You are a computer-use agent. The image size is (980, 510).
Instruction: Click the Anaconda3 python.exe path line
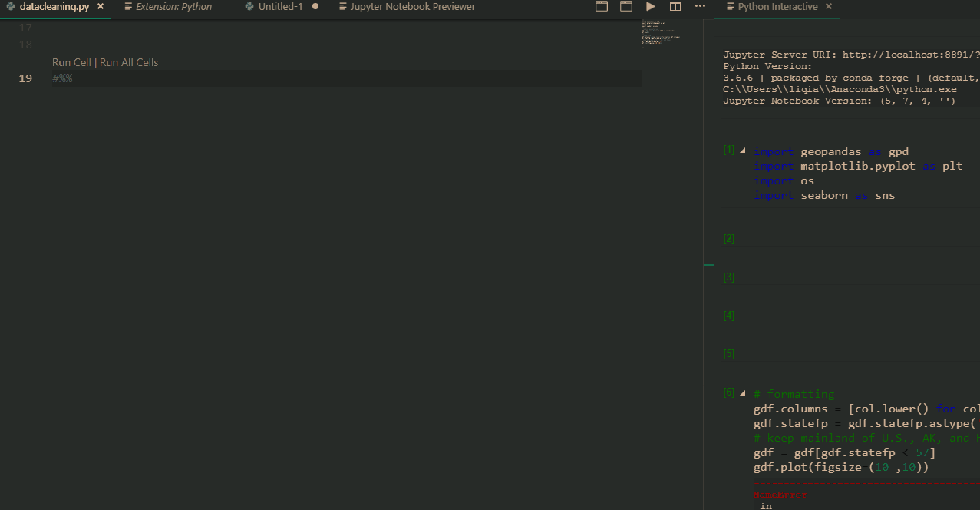pos(840,89)
